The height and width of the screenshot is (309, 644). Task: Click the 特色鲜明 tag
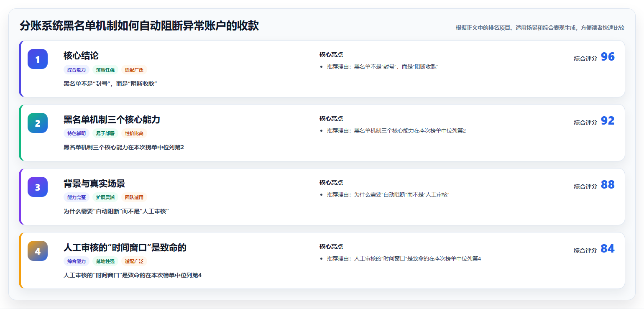tap(77, 133)
